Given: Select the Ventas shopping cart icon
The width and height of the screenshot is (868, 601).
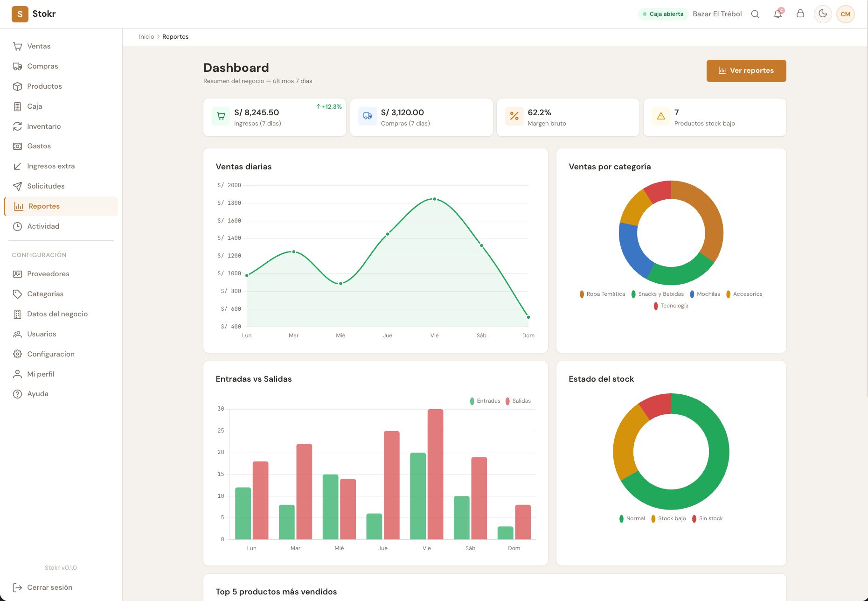Looking at the screenshot, I should coord(18,46).
